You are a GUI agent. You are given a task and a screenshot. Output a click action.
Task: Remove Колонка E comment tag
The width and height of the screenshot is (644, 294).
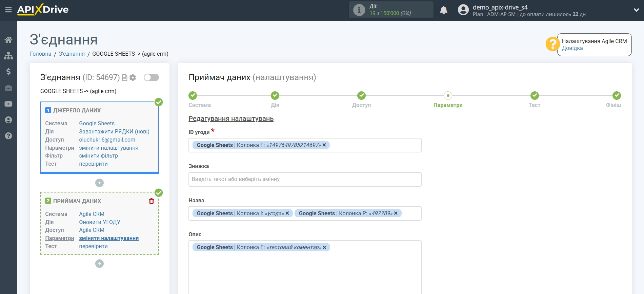click(324, 247)
